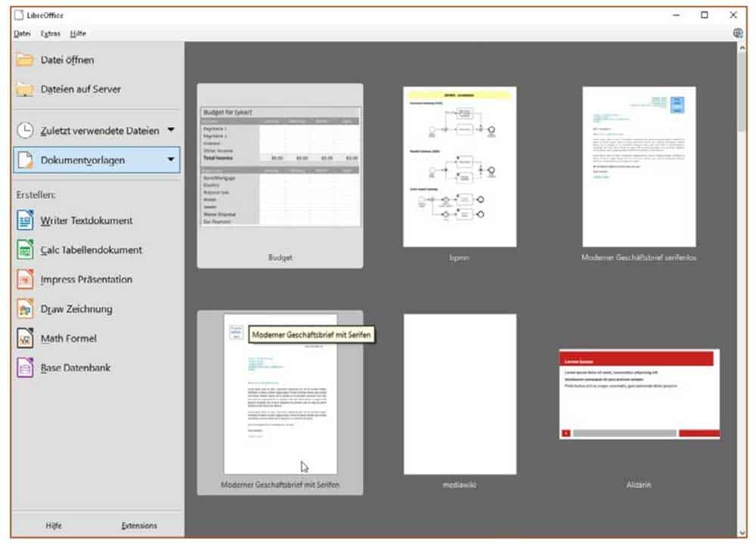This screenshot has width=756, height=543.
Task: Click the scrollbar down arrow
Action: [x=742, y=532]
